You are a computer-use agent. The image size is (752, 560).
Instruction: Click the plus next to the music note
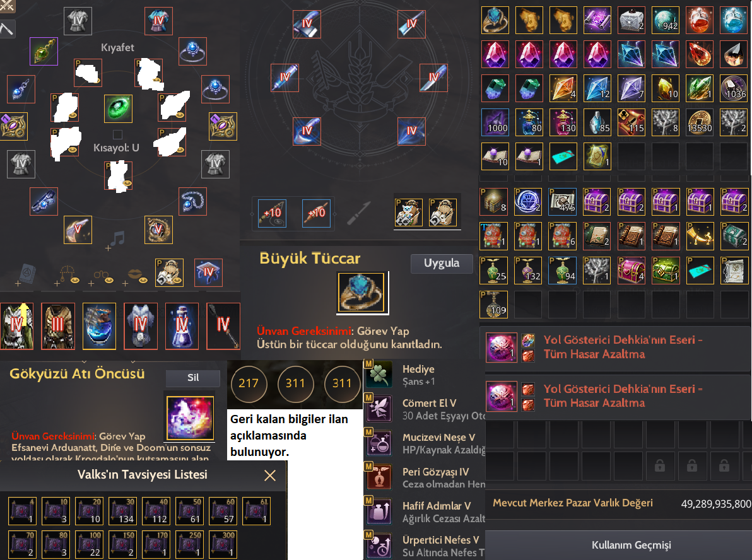(108, 248)
